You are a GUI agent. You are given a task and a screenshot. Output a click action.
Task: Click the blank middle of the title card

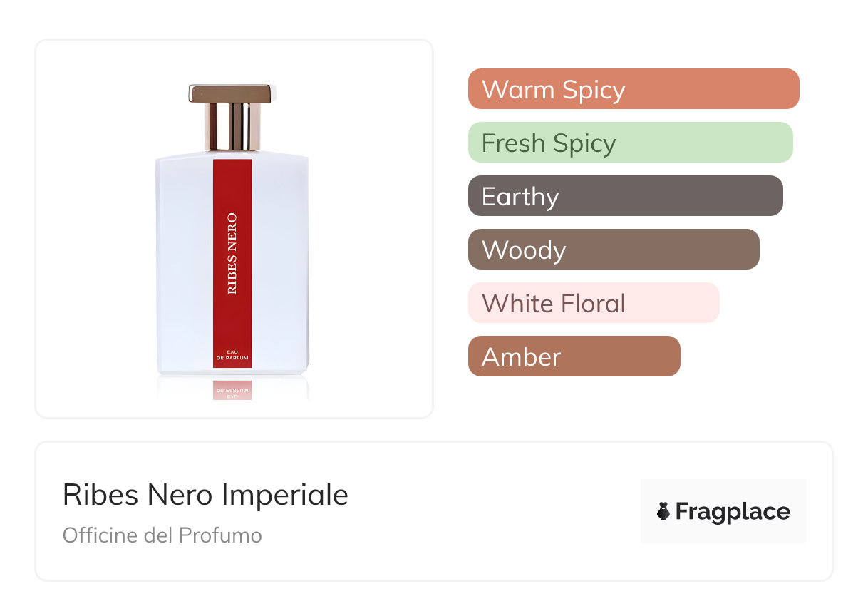492,512
